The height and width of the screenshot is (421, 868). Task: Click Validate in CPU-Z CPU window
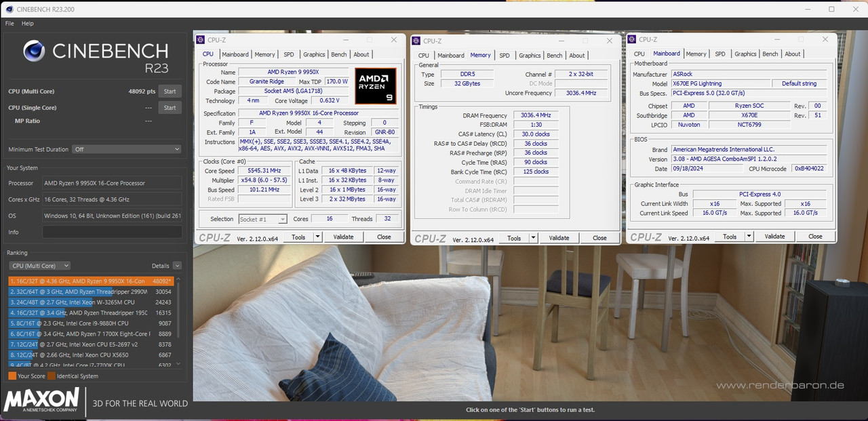coord(344,237)
